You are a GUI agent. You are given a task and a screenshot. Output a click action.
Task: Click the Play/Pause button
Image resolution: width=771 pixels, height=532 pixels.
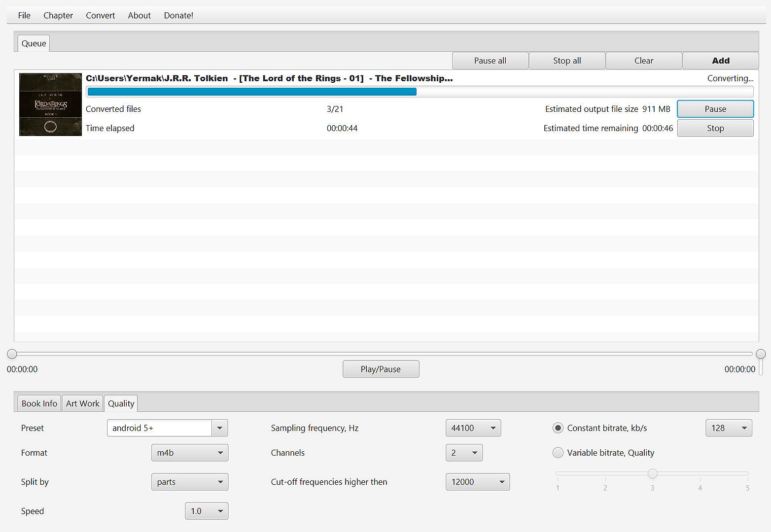pos(381,369)
